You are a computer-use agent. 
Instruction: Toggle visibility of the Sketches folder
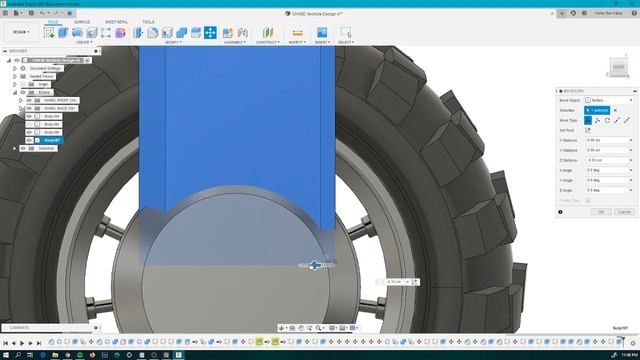tap(23, 148)
